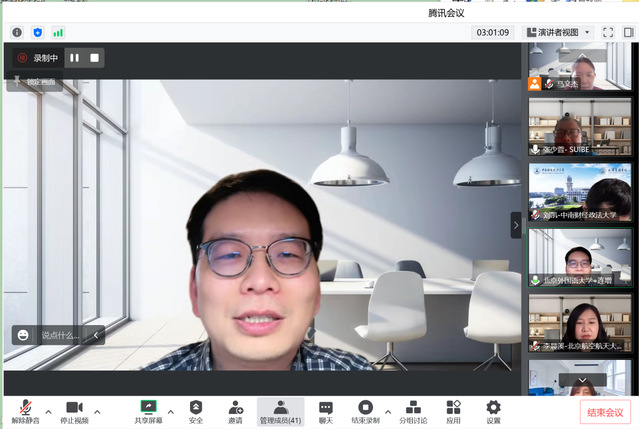Expand audio options arrow beside 解除静音
The width and height of the screenshot is (639, 429).
coord(48,411)
